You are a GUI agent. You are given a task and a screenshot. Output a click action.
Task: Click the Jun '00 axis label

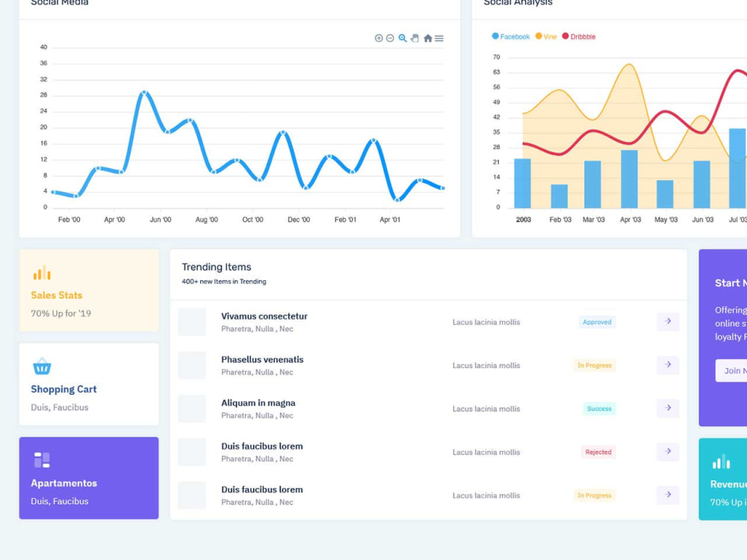(161, 220)
